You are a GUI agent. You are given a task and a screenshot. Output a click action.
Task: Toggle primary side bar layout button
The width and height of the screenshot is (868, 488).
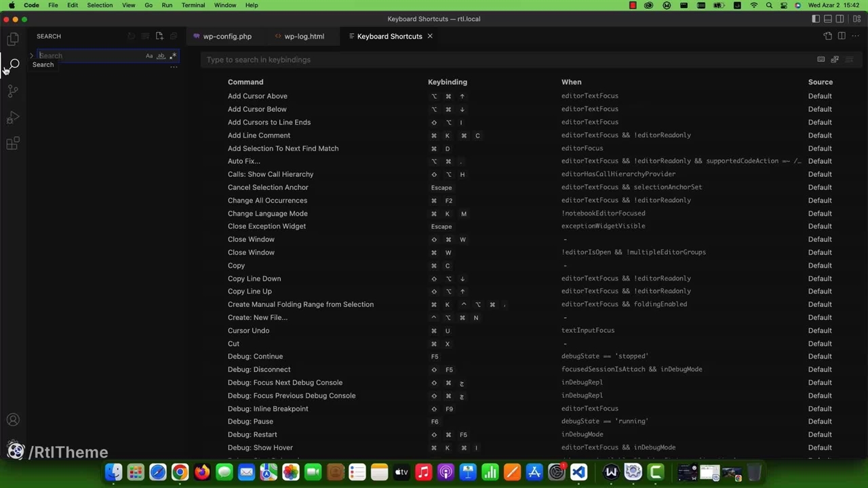815,19
